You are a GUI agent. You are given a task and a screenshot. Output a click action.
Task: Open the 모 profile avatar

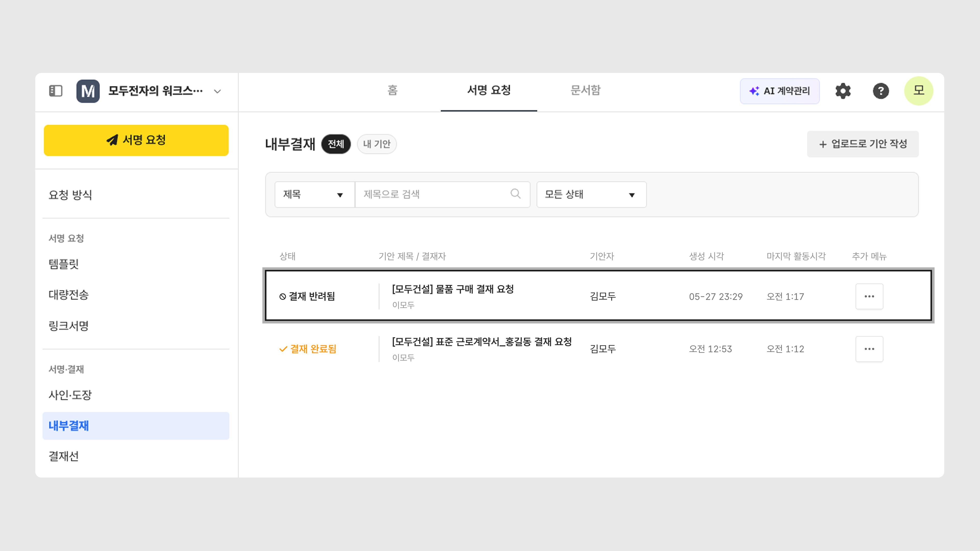point(918,91)
